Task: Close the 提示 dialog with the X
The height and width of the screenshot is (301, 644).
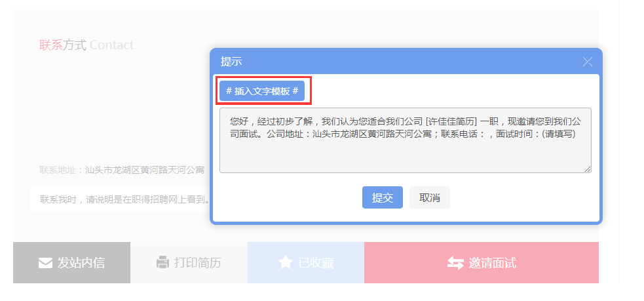Action: (x=587, y=62)
